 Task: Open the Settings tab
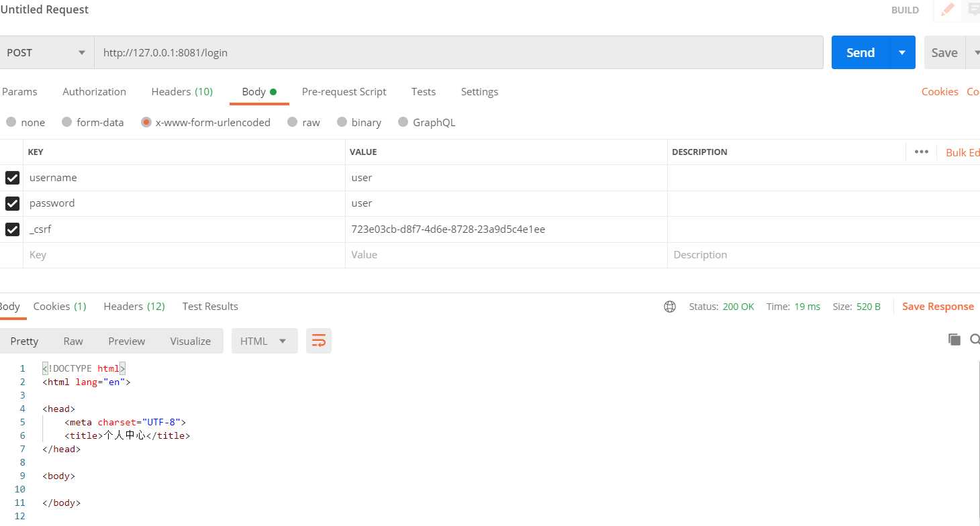click(479, 92)
